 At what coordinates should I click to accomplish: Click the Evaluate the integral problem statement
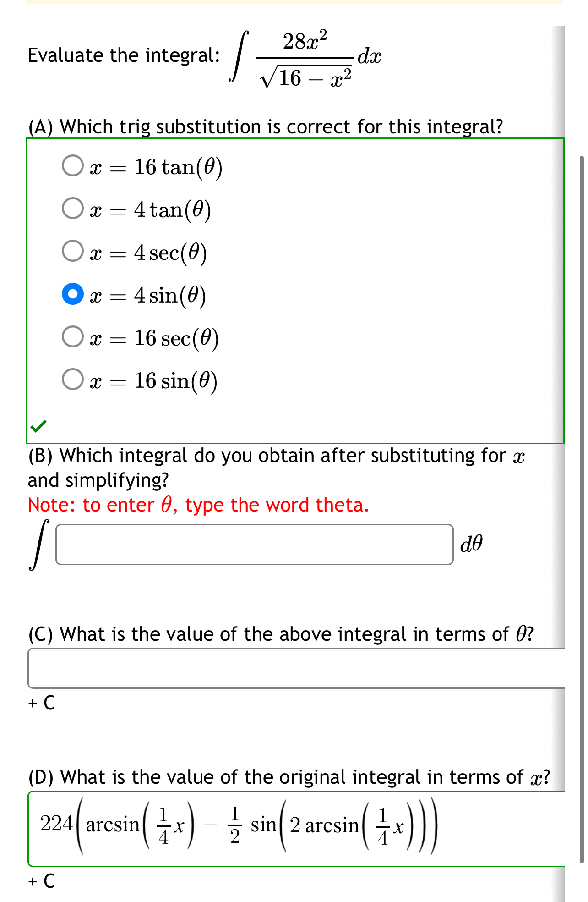click(123, 55)
